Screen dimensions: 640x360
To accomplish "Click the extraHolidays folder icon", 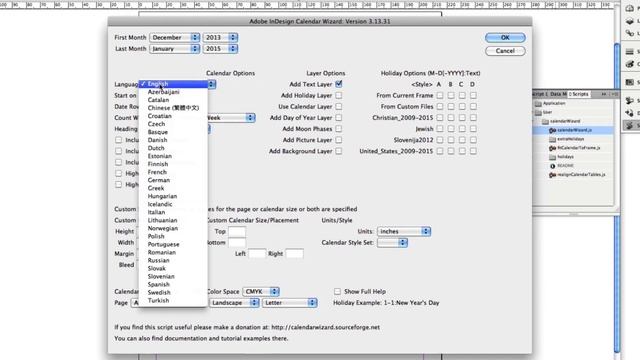I will click(x=553, y=139).
